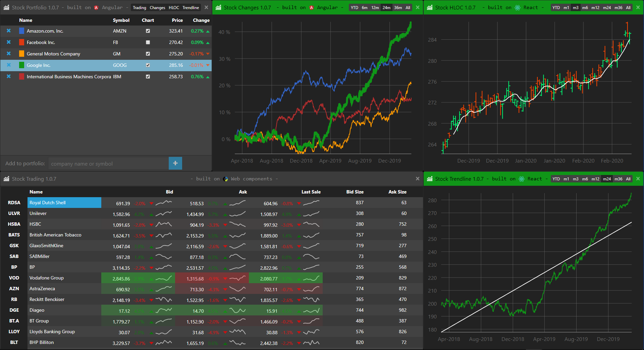Click the green color swatch next to Google Inc.

[x=21, y=65]
